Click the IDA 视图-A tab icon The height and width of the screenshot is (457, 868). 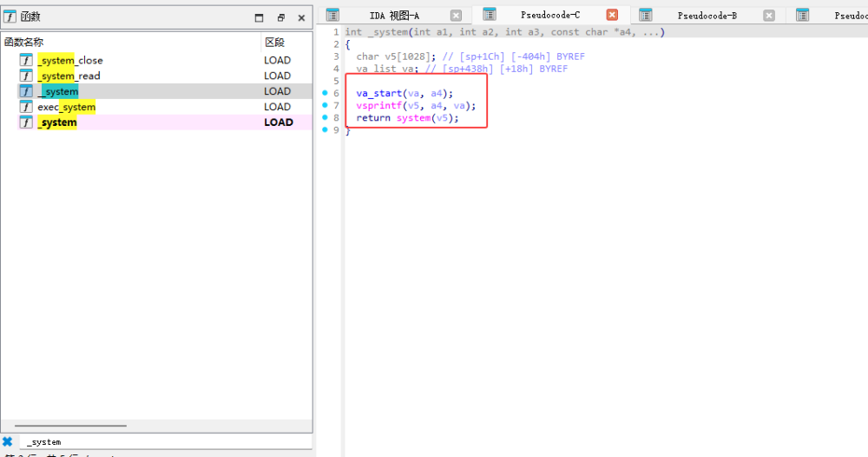click(332, 15)
